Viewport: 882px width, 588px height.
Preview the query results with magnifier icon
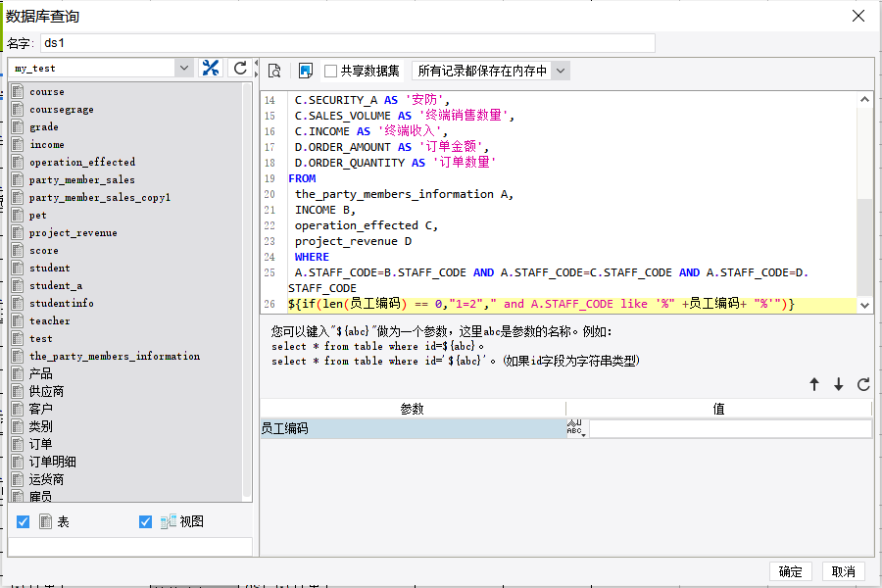tap(274, 71)
